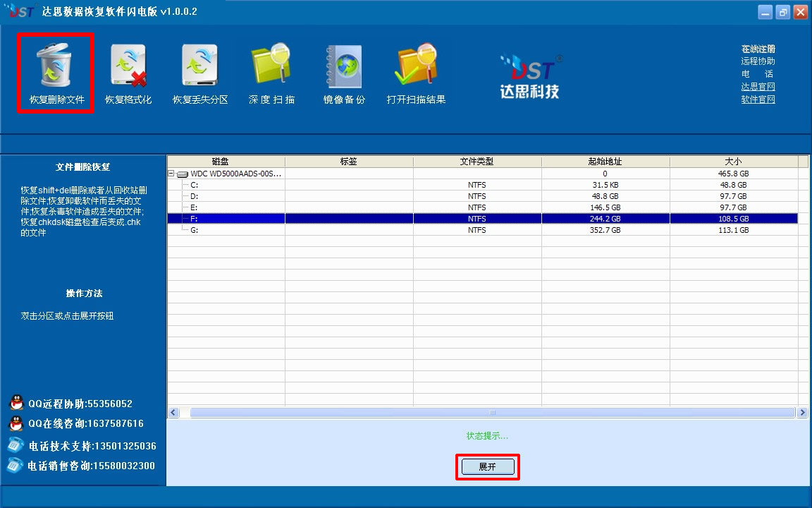Screen dimensions: 812x508
Task: Click the 电话技术支持 phone icon
Action: [x=16, y=445]
